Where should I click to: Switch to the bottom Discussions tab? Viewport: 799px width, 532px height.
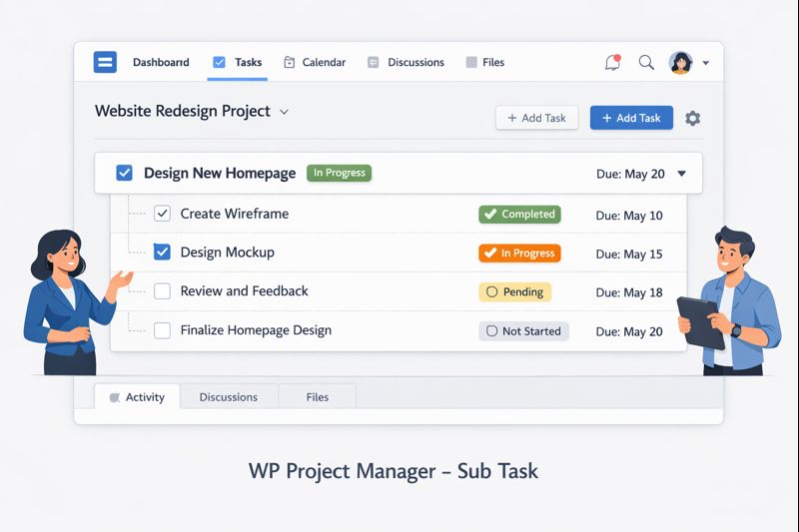coord(229,397)
